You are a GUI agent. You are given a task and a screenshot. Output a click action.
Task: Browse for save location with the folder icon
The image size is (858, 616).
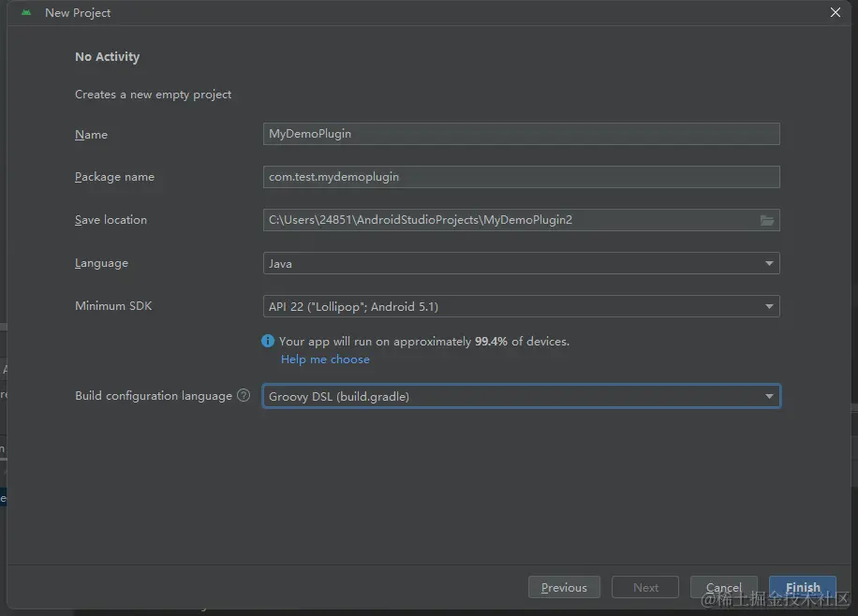[767, 220]
